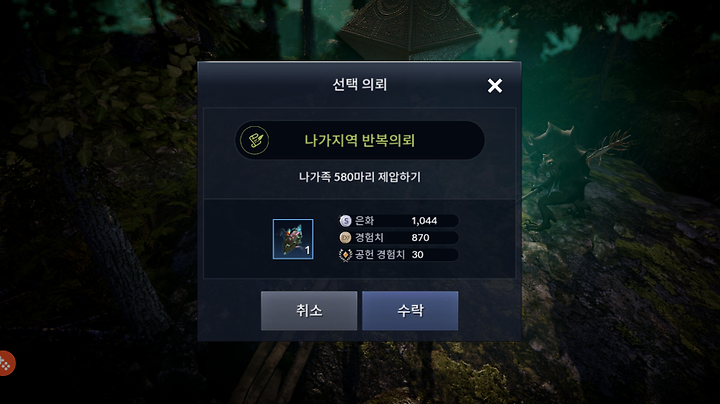The image size is (720, 404).
Task: Tap the orange floating gamepad icon
Action: (x=6, y=364)
